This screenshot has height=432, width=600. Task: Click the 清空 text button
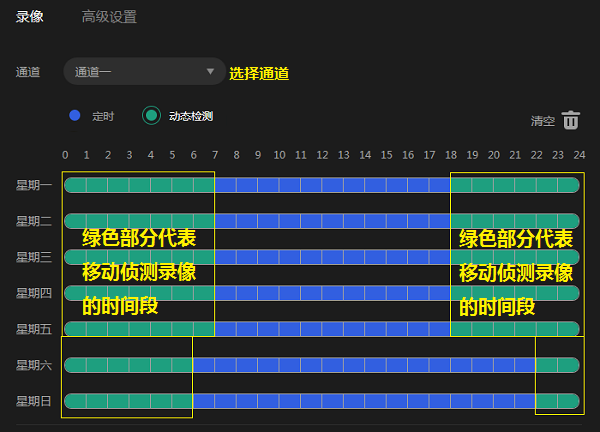coord(542,121)
